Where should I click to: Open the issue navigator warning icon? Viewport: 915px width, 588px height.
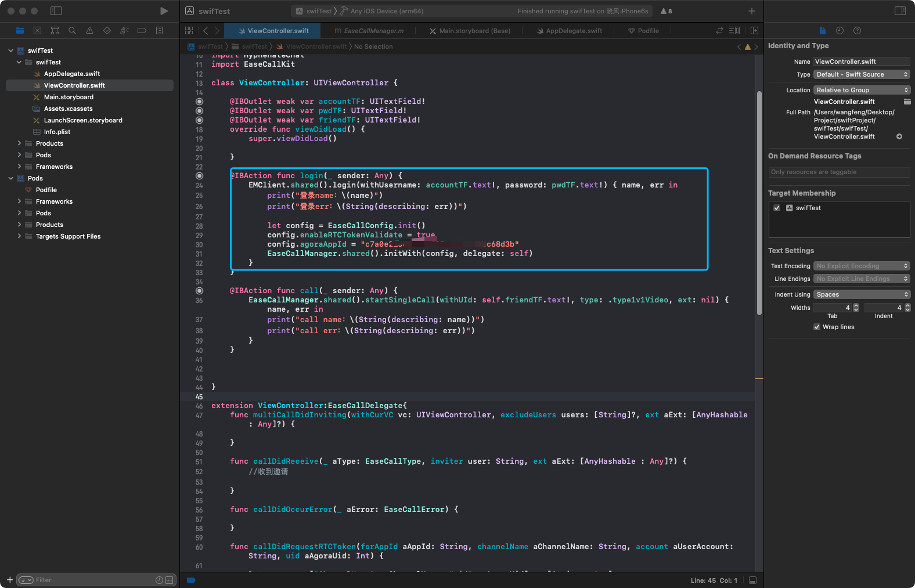[x=89, y=30]
